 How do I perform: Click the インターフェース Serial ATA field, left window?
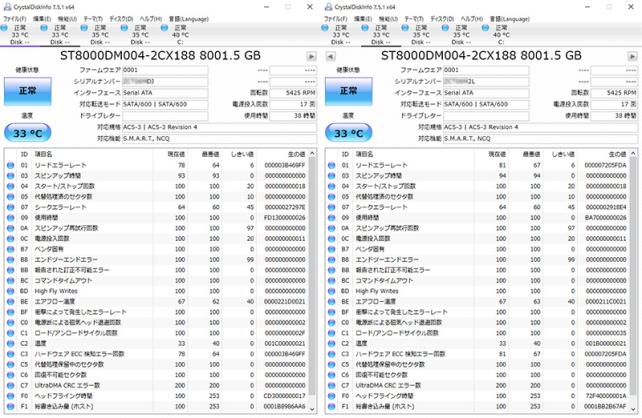click(165, 93)
